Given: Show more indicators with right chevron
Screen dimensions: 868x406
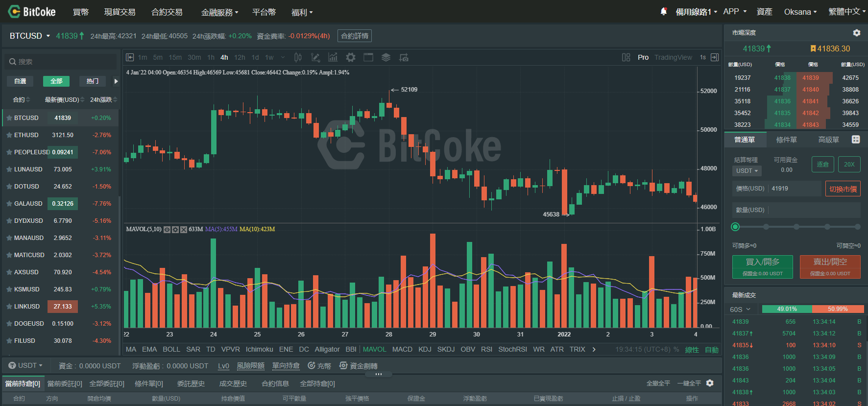Looking at the screenshot, I should click(x=594, y=349).
